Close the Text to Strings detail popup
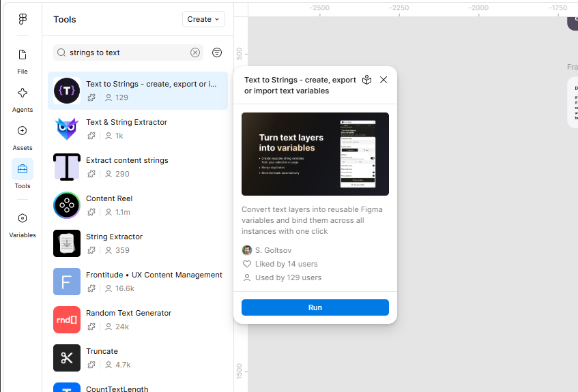This screenshot has width=578, height=392. [x=384, y=80]
